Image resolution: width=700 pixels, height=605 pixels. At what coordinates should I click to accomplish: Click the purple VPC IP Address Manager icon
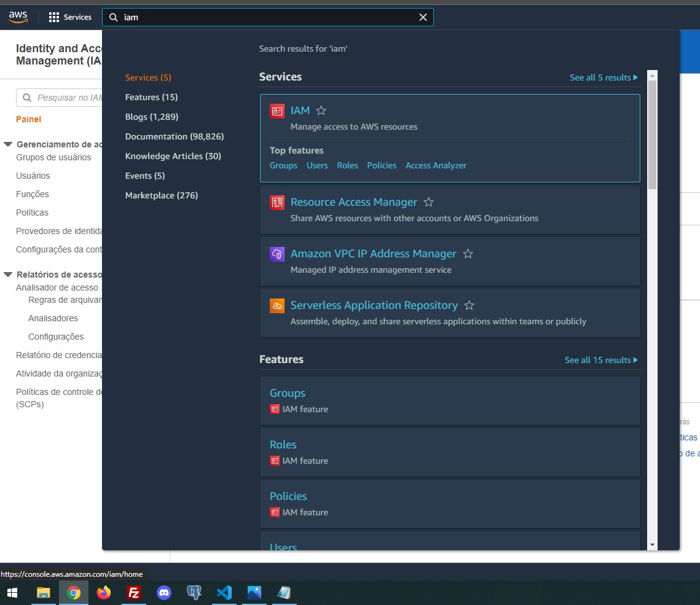[277, 254]
